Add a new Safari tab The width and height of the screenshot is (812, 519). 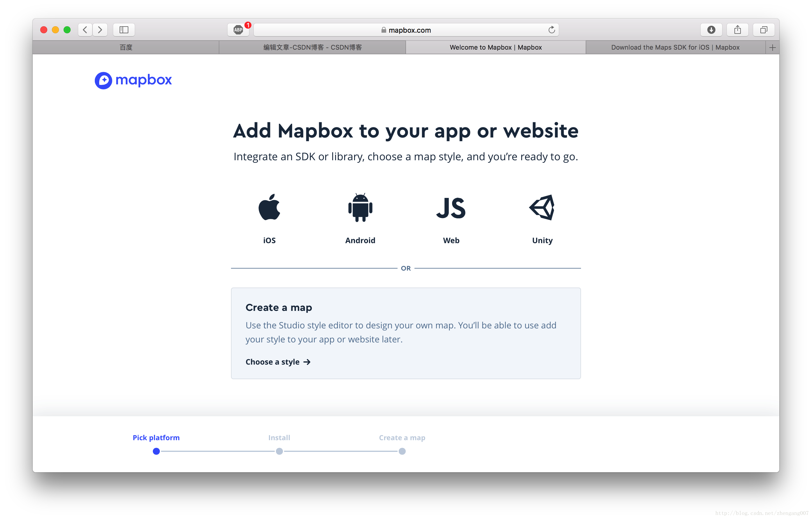(x=773, y=48)
